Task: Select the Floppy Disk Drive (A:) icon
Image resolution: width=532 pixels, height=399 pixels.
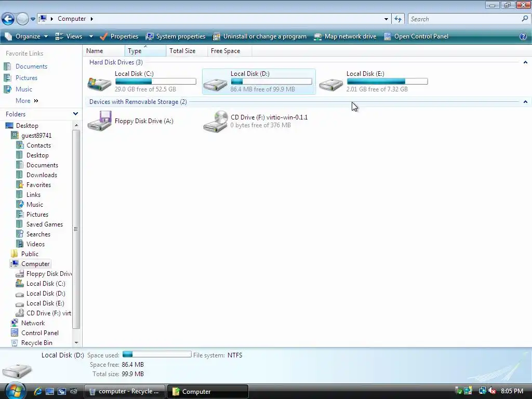Action: click(x=99, y=121)
